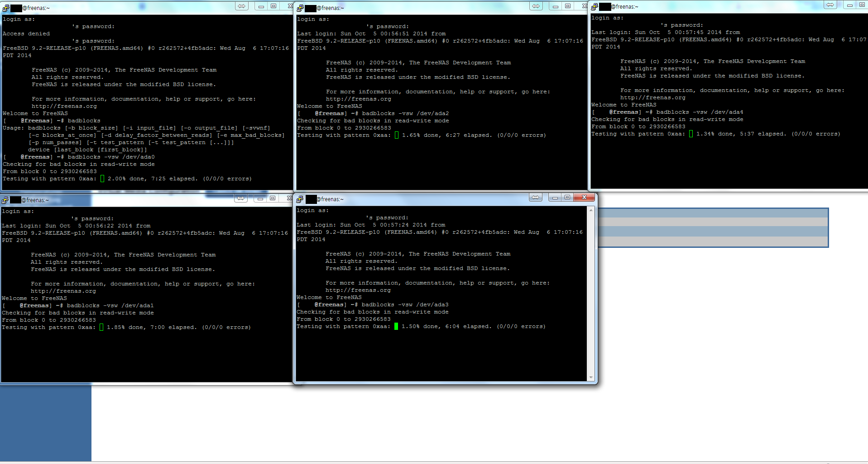Click the vertical scrollbar track in the ada3 terminal
Image resolution: width=868 pixels, height=464 pixels.
coord(591,294)
